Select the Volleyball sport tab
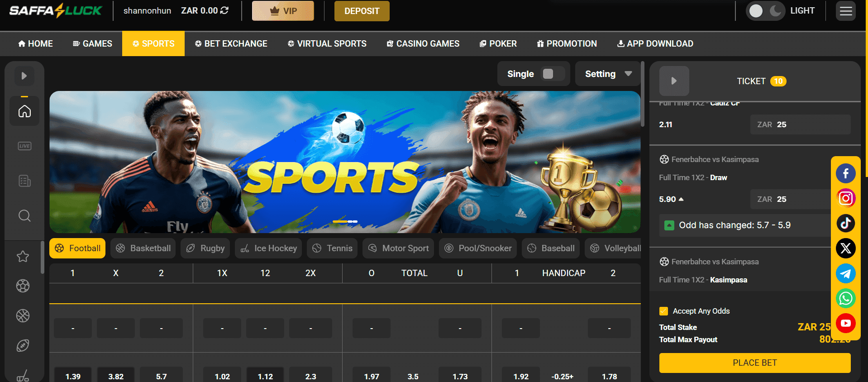This screenshot has height=382, width=868. [x=613, y=248]
